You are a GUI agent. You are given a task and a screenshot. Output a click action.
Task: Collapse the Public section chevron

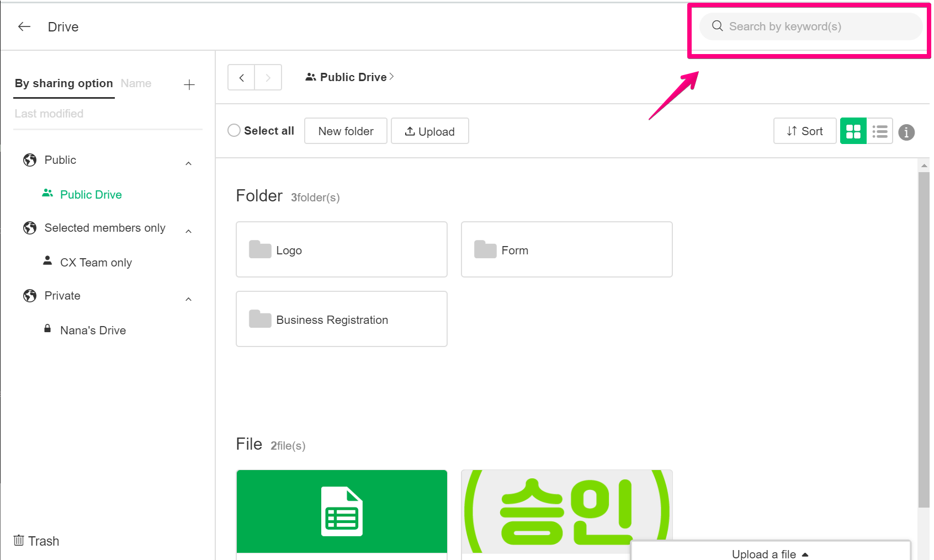coord(189,163)
